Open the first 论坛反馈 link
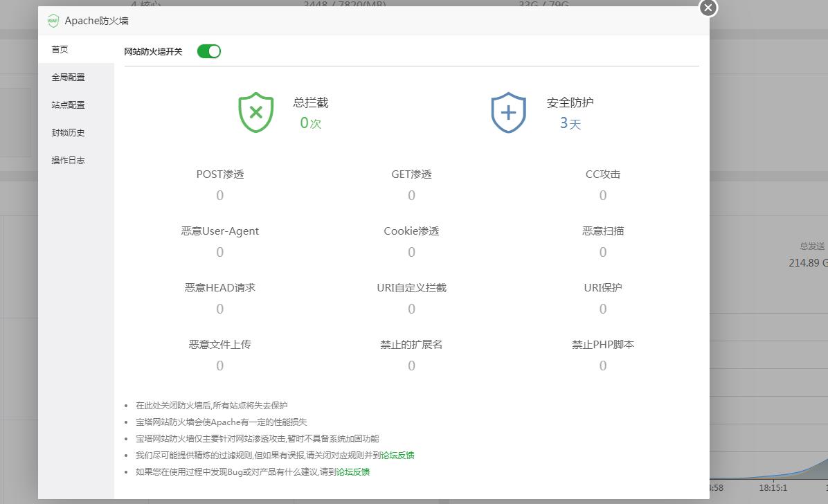This screenshot has height=504, width=828. (397, 455)
